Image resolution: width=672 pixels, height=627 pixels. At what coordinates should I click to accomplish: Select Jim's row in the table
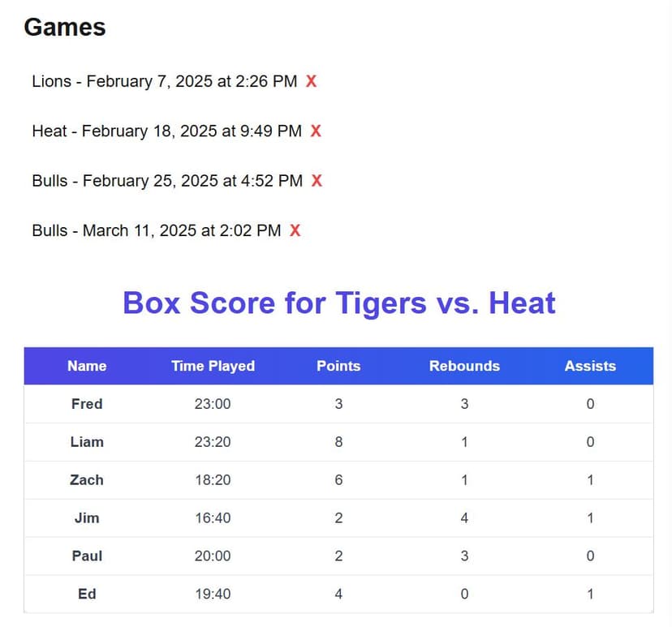pos(87,517)
